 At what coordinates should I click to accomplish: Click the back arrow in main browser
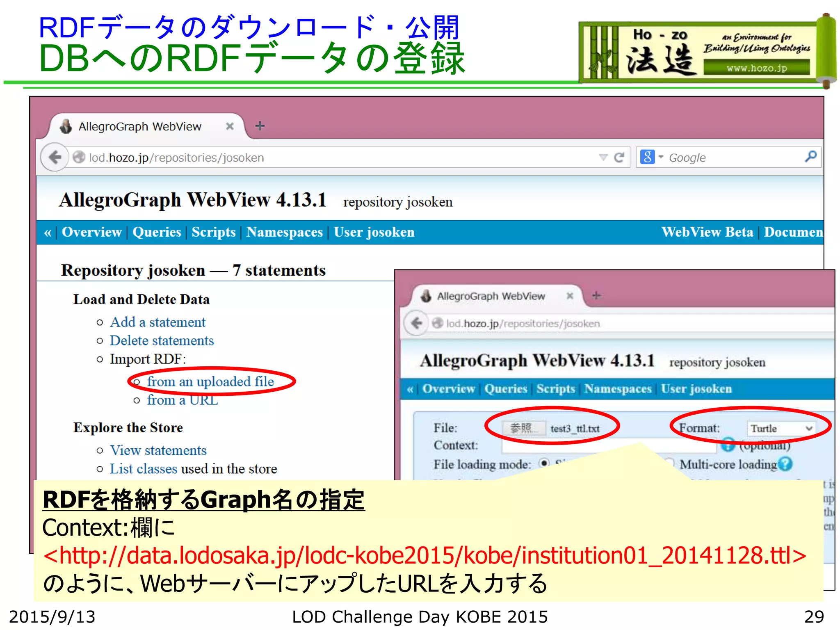click(55, 157)
